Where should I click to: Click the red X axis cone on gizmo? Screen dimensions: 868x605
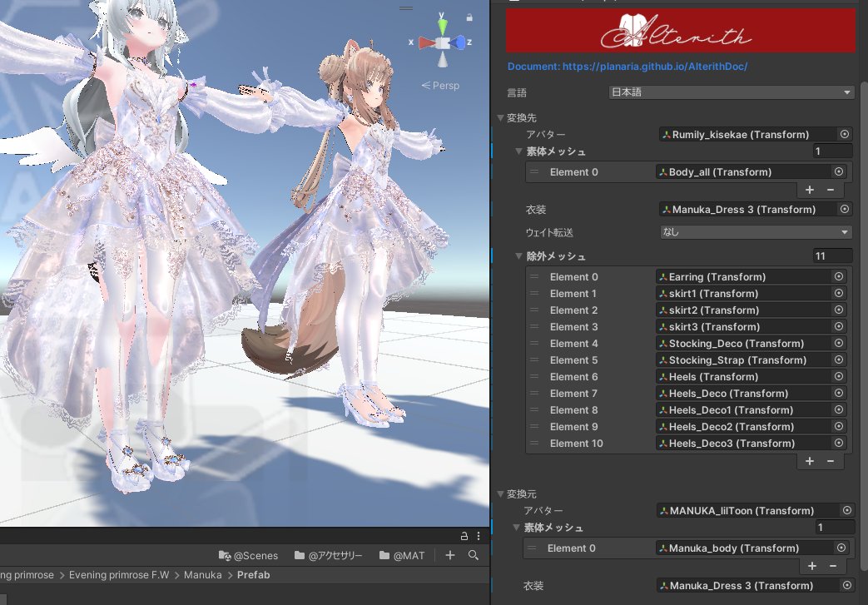[427, 42]
